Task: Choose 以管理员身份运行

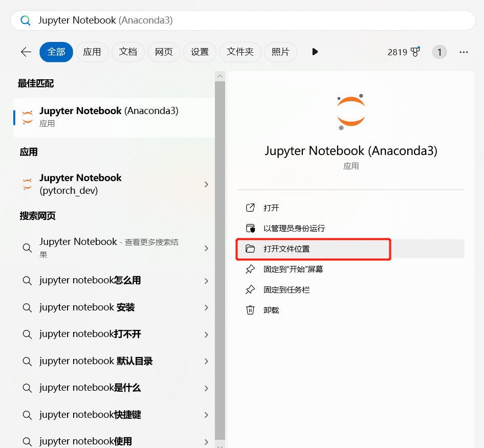Action: coord(351,228)
